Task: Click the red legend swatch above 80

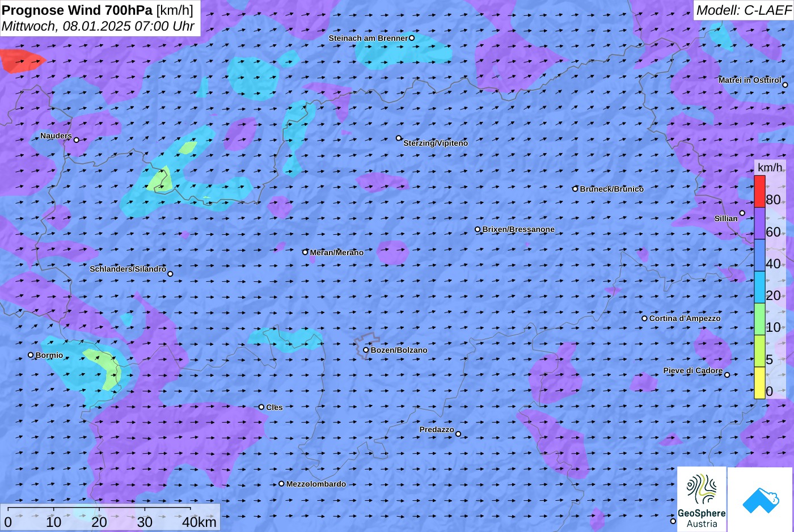Action: pyautogui.click(x=759, y=191)
